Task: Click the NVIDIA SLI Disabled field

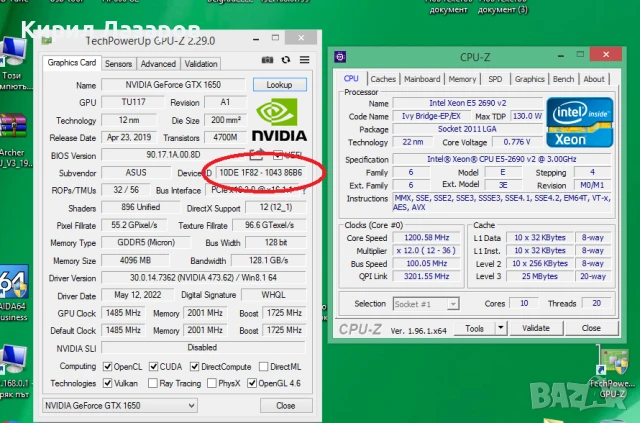Action: [203, 347]
